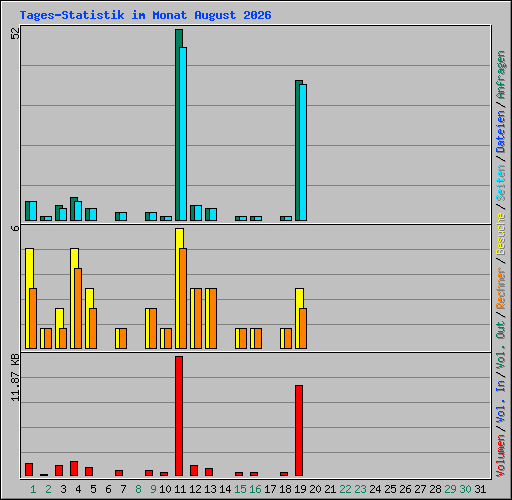Click the green weekend day 22 label
The image size is (512, 500).
345,489
